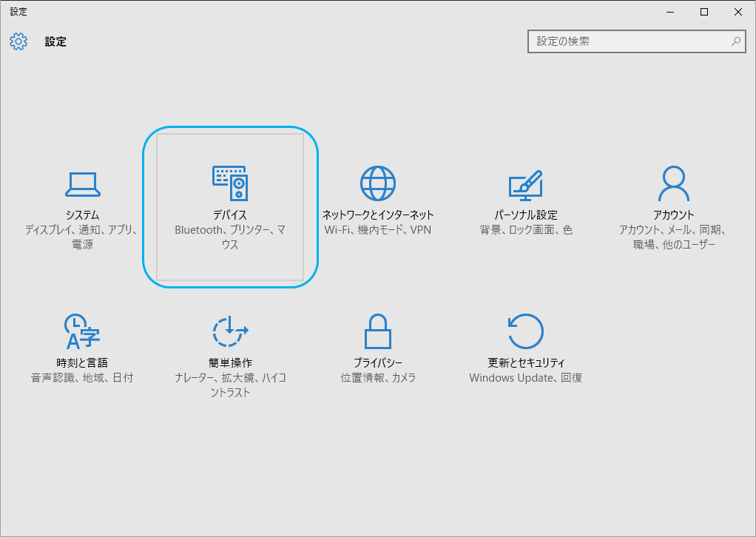756x537 pixels.
Task: Click the 更新とセキュリティ circular arrow icon
Action: 525,331
